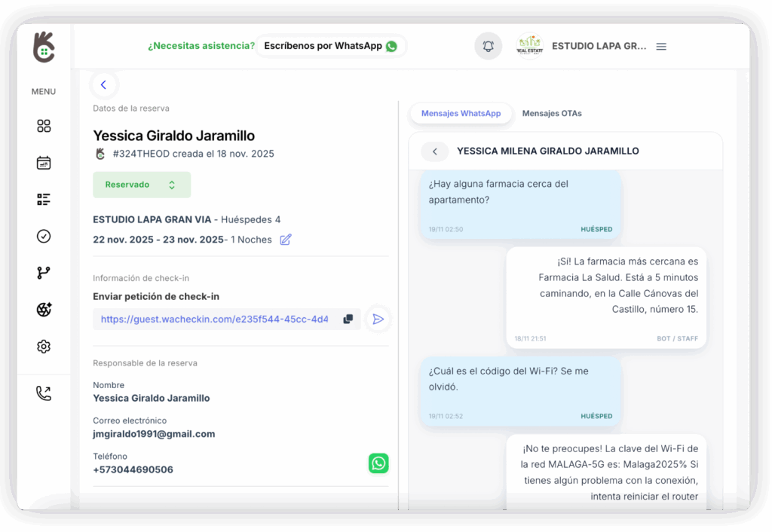The height and width of the screenshot is (532, 772).
Task: Select the Mensajes WhatsApp tab
Action: point(461,114)
